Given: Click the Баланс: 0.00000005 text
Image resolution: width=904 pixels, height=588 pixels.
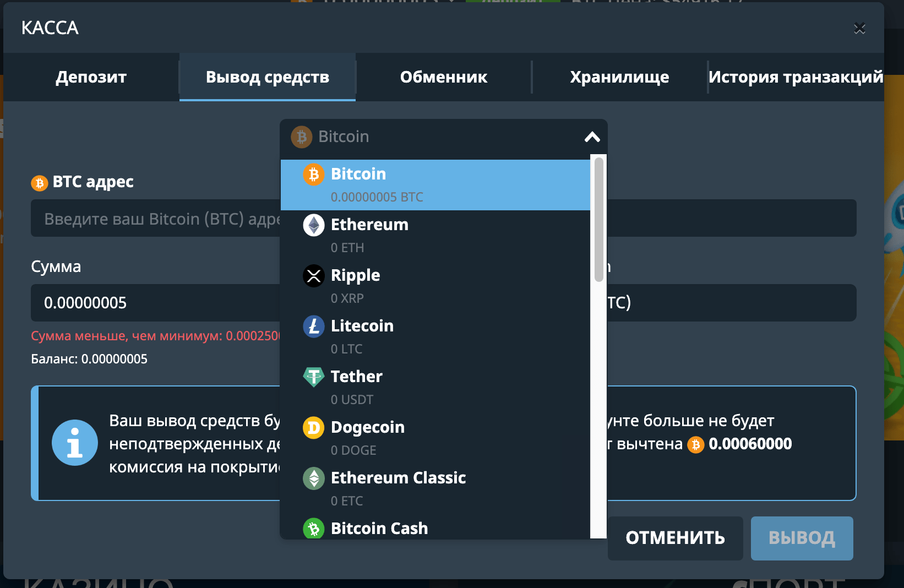Looking at the screenshot, I should pos(89,359).
